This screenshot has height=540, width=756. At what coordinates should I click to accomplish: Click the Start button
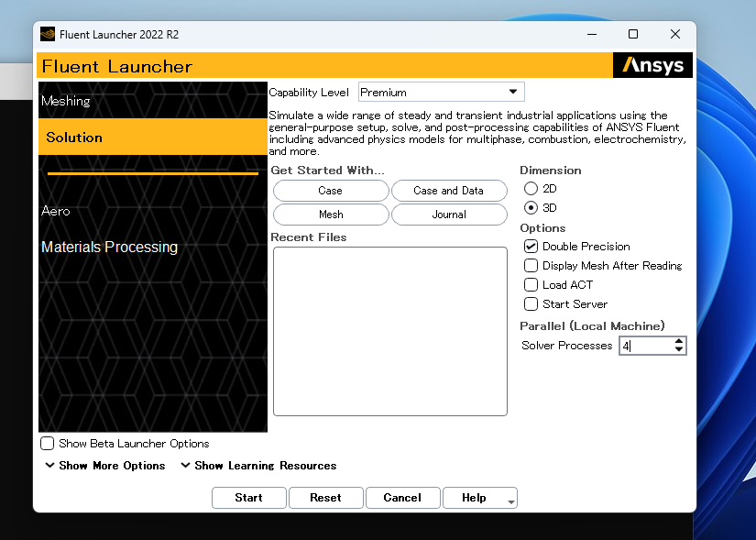(248, 498)
